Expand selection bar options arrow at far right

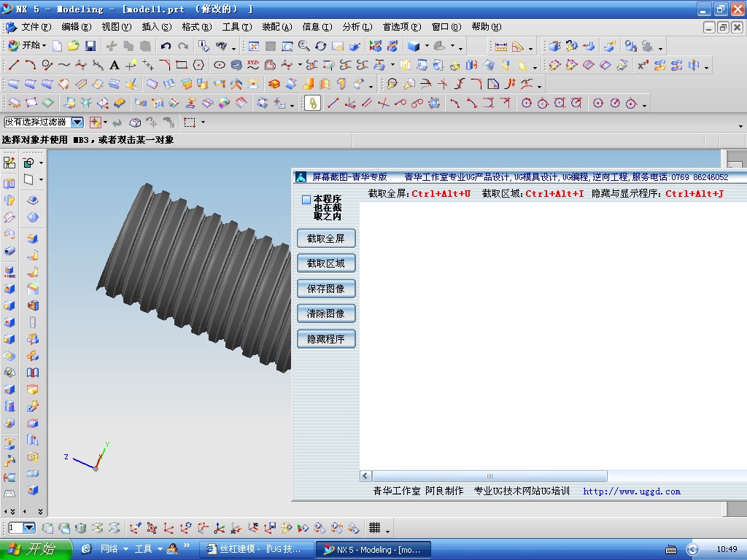tap(740, 125)
